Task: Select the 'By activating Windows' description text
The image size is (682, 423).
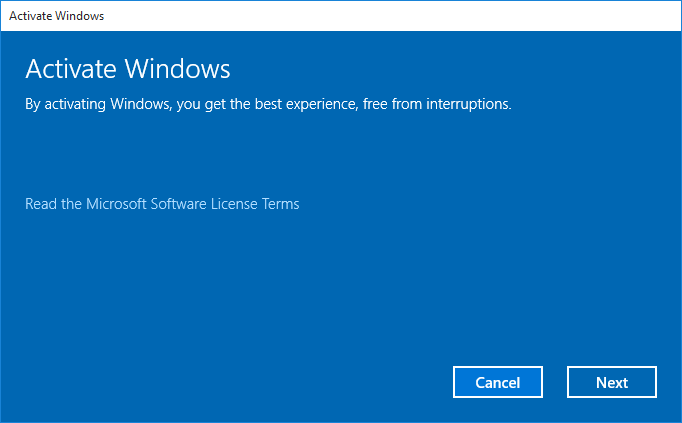Action: pyautogui.click(x=268, y=104)
